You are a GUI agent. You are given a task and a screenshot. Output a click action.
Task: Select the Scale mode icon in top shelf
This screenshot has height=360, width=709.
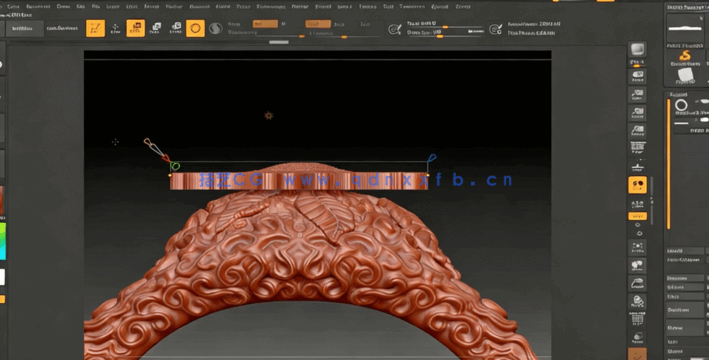point(156,28)
